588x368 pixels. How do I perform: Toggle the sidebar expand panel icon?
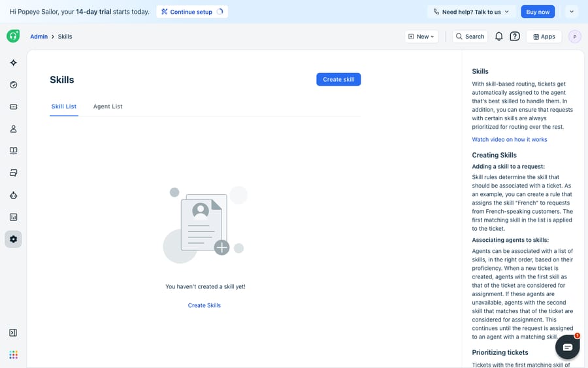click(13, 333)
